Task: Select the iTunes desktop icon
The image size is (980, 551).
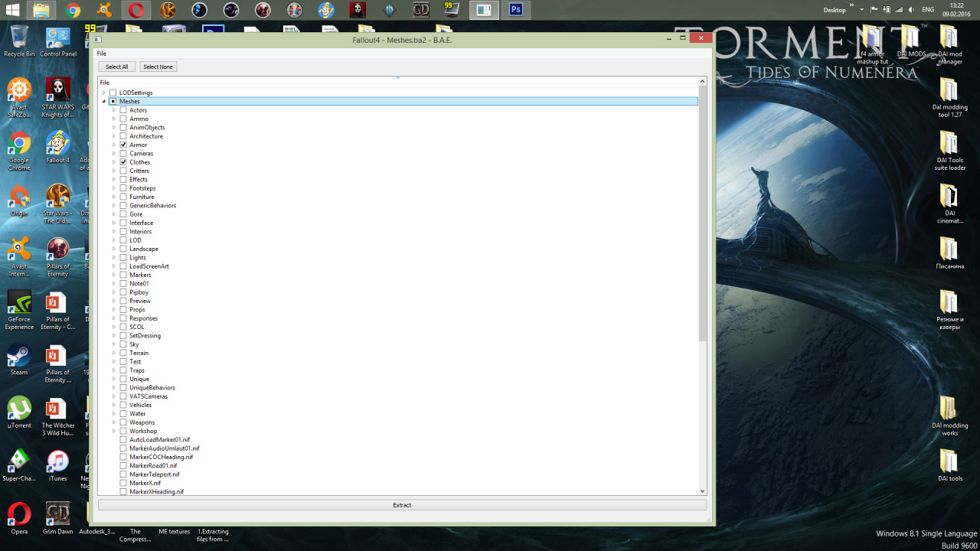Action: click(x=57, y=465)
